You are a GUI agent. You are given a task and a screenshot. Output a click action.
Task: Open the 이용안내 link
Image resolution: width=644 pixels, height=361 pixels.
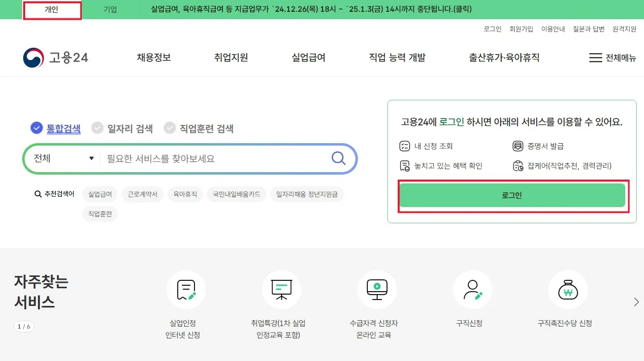point(553,29)
